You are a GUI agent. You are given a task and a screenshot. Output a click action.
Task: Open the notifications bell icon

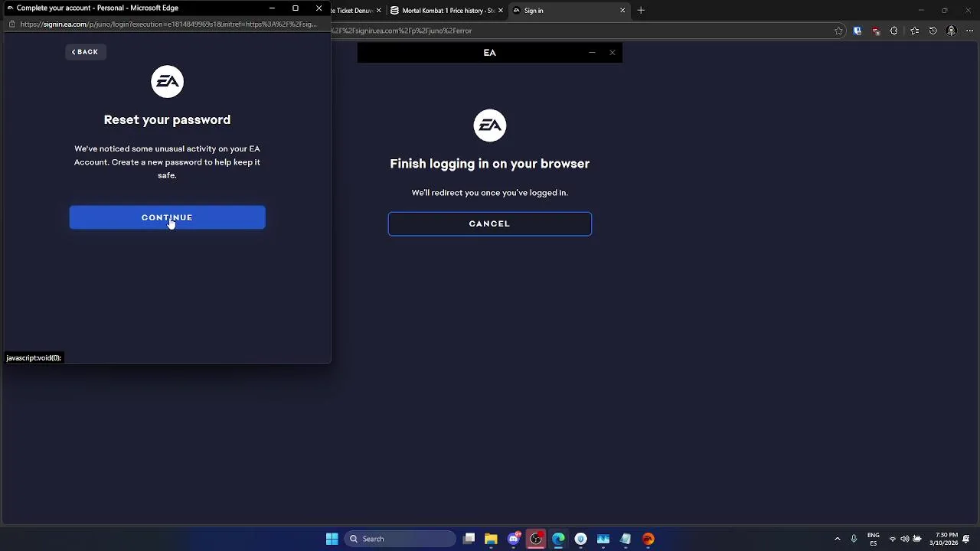[967, 539]
